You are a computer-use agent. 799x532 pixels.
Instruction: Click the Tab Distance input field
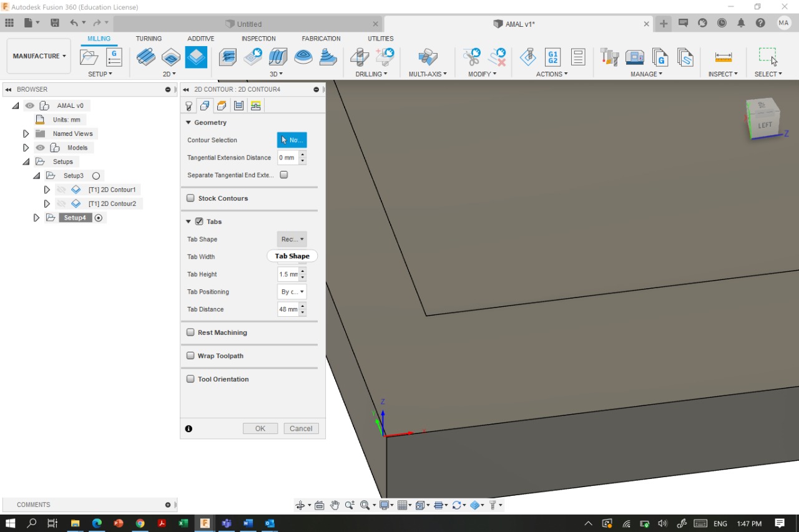click(x=288, y=309)
